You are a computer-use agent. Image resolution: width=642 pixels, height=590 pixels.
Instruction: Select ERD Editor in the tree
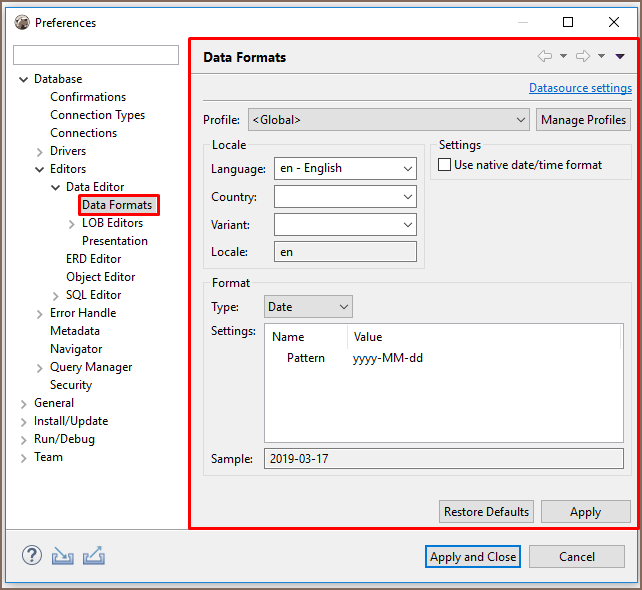(x=93, y=259)
